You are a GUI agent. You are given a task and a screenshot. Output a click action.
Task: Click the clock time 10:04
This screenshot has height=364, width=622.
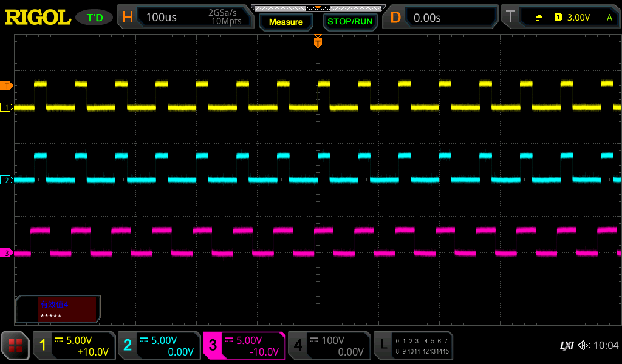pyautogui.click(x=606, y=345)
